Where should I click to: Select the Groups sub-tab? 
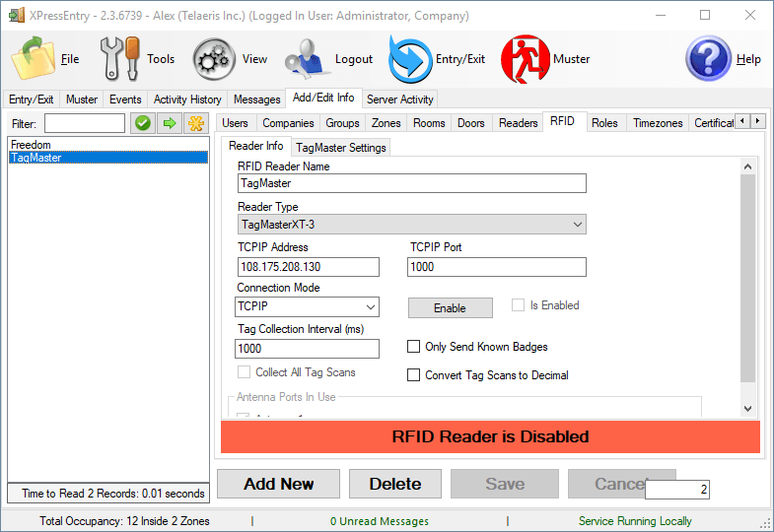(x=342, y=123)
